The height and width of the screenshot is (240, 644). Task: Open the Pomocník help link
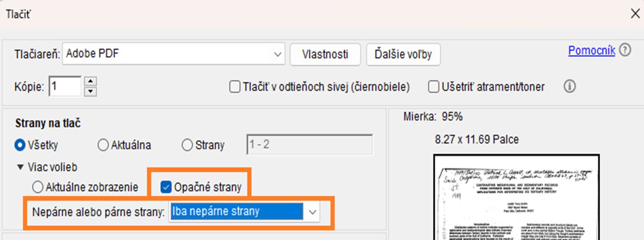tap(591, 51)
